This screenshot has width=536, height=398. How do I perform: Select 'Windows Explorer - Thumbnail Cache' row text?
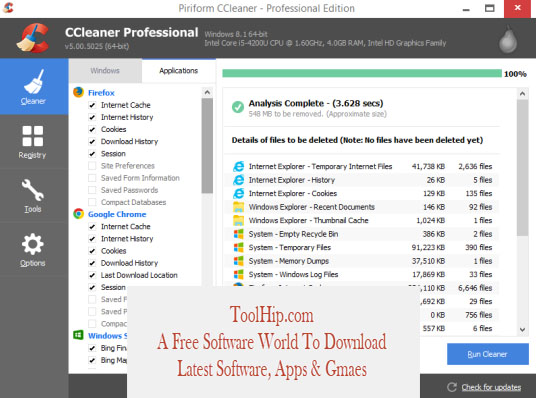[x=308, y=221]
